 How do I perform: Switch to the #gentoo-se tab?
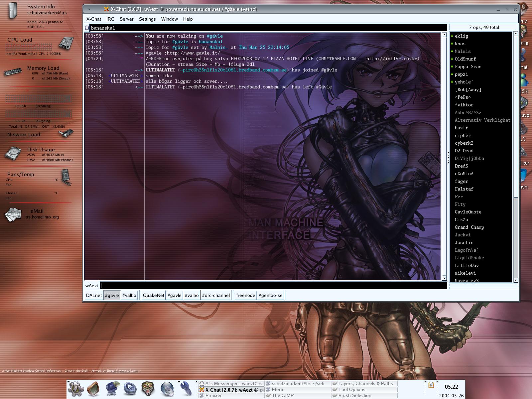pyautogui.click(x=270, y=295)
